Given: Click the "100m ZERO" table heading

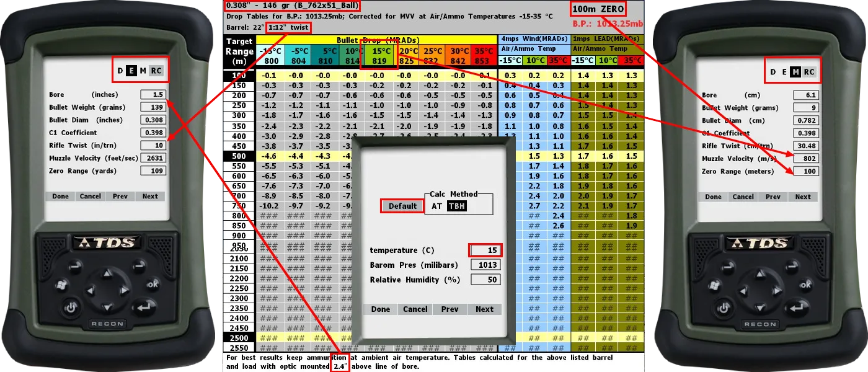Looking at the screenshot, I should [598, 9].
